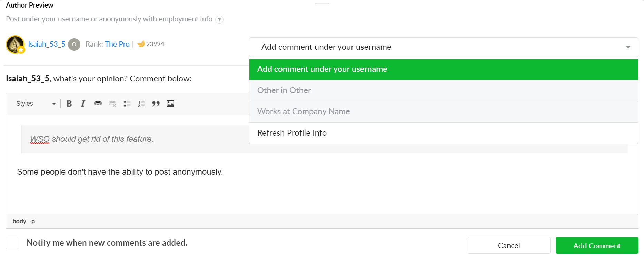644x256 pixels.
Task: Select the 'Other in Other' option
Action: [443, 90]
